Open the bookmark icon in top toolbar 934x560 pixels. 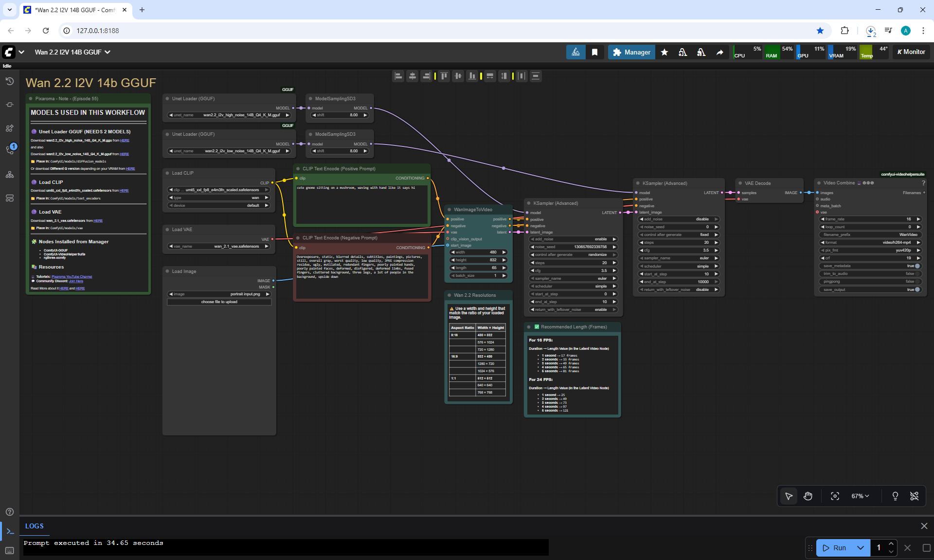594,52
